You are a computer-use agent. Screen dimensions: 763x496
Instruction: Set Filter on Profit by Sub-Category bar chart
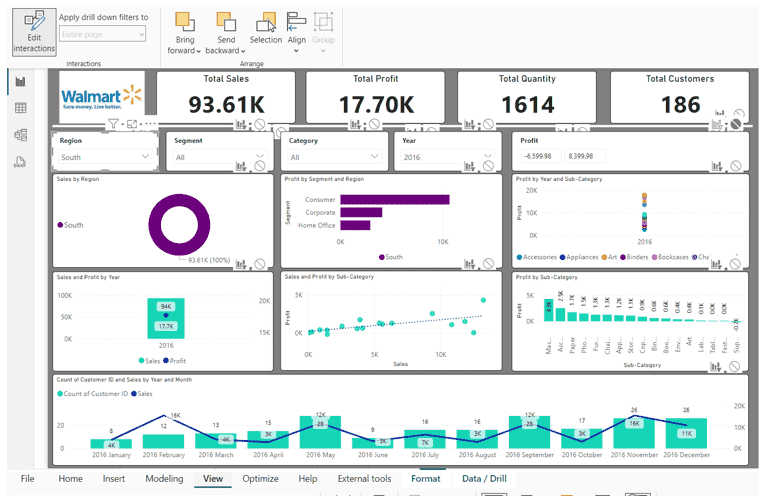click(x=716, y=367)
